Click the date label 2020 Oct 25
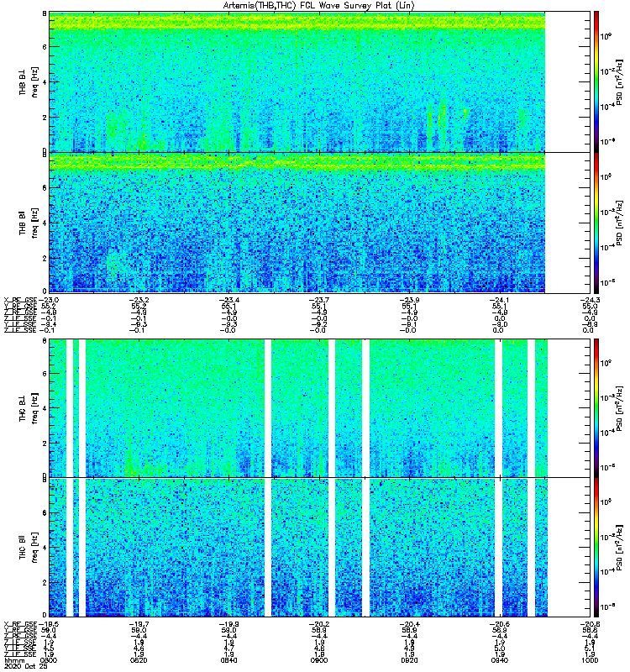Screen dimensions: 630x672 (26, 666)
